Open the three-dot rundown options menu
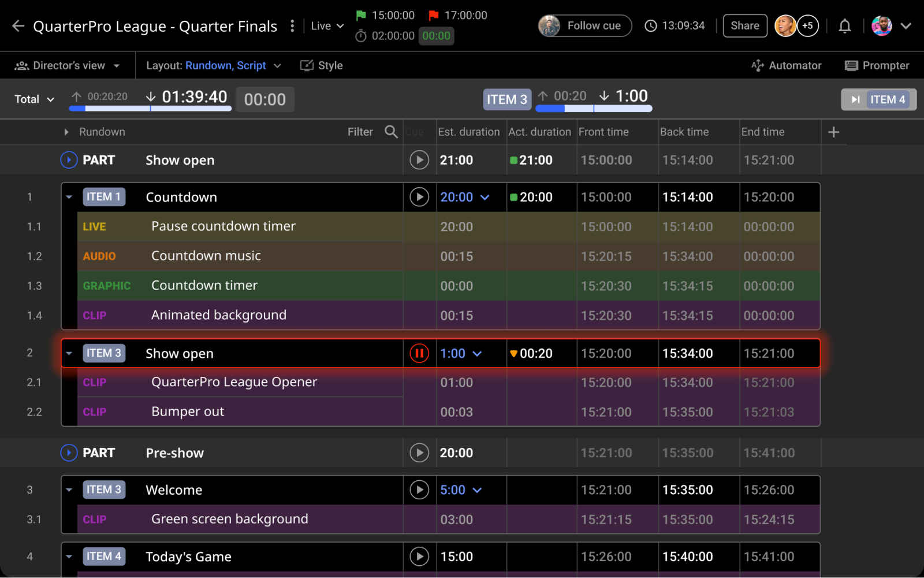 tap(292, 26)
